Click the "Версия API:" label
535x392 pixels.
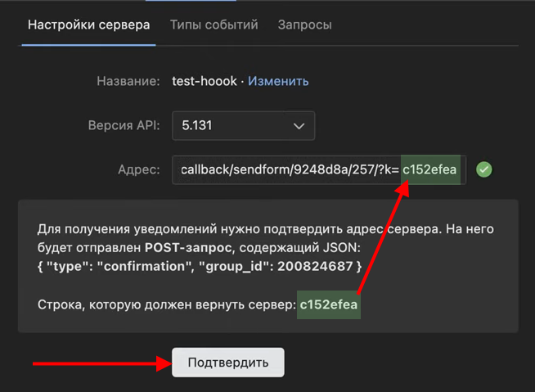tap(124, 126)
